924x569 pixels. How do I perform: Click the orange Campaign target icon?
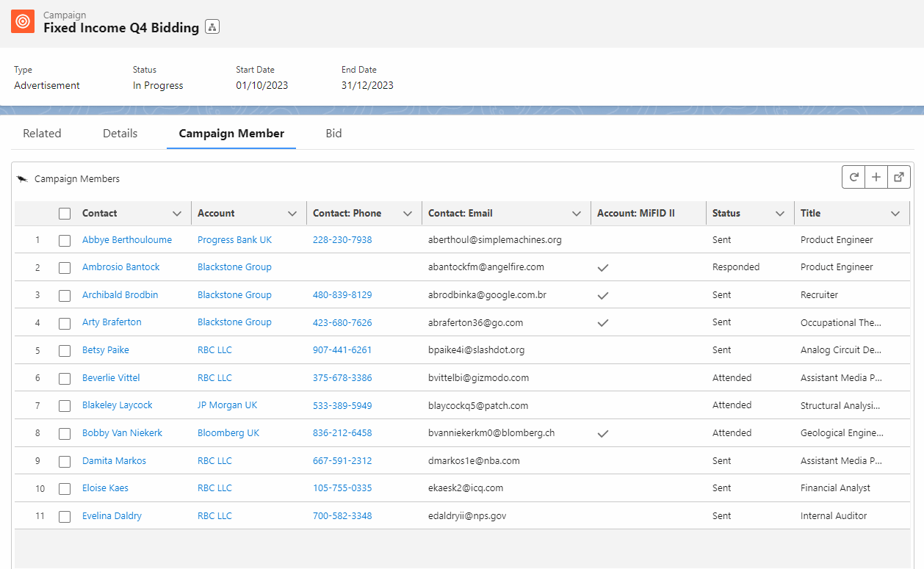pyautogui.click(x=23, y=21)
